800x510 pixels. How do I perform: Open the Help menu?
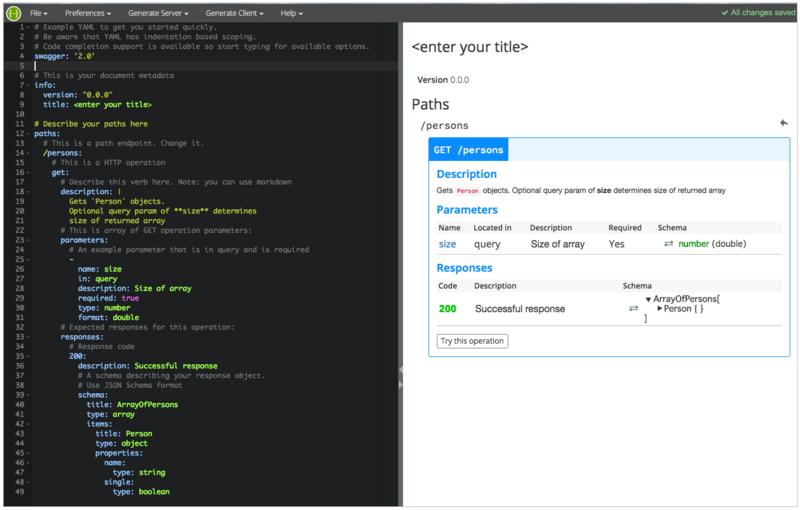291,13
